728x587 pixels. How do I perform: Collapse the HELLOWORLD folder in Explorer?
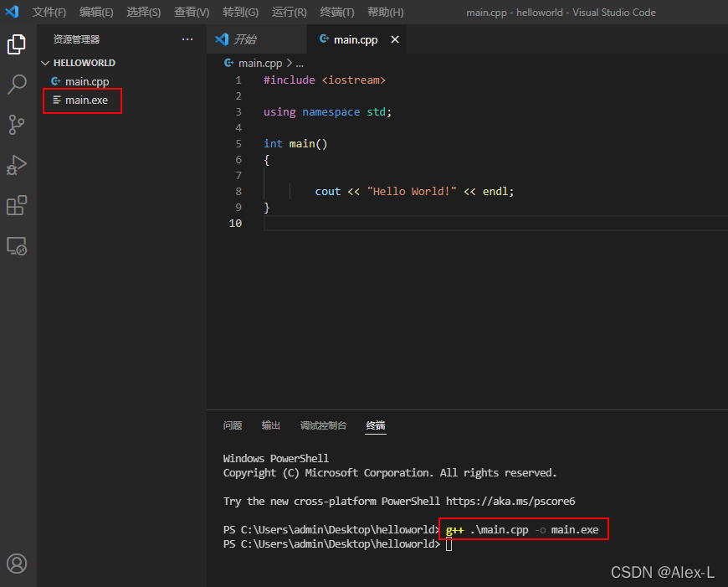point(45,62)
